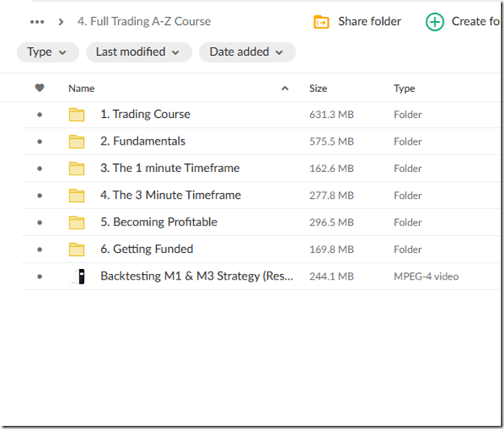The height and width of the screenshot is (429, 504).
Task: Click the folder icon beside 2. Fundamentals
Action: (x=77, y=141)
